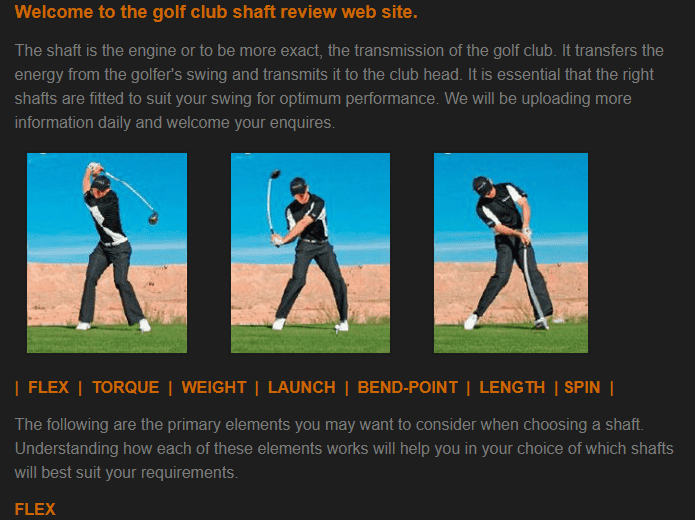
Task: Go to the WEIGHT section link
Action: [214, 387]
